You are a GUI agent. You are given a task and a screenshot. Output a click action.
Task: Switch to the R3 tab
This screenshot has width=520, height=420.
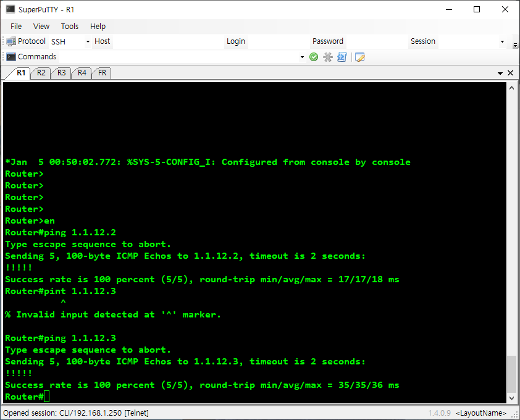(x=61, y=73)
